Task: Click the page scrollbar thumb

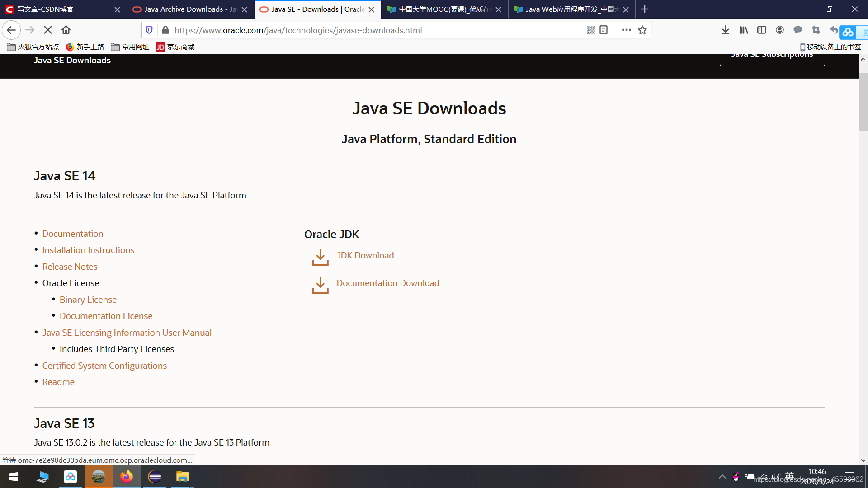Action: coord(863,102)
